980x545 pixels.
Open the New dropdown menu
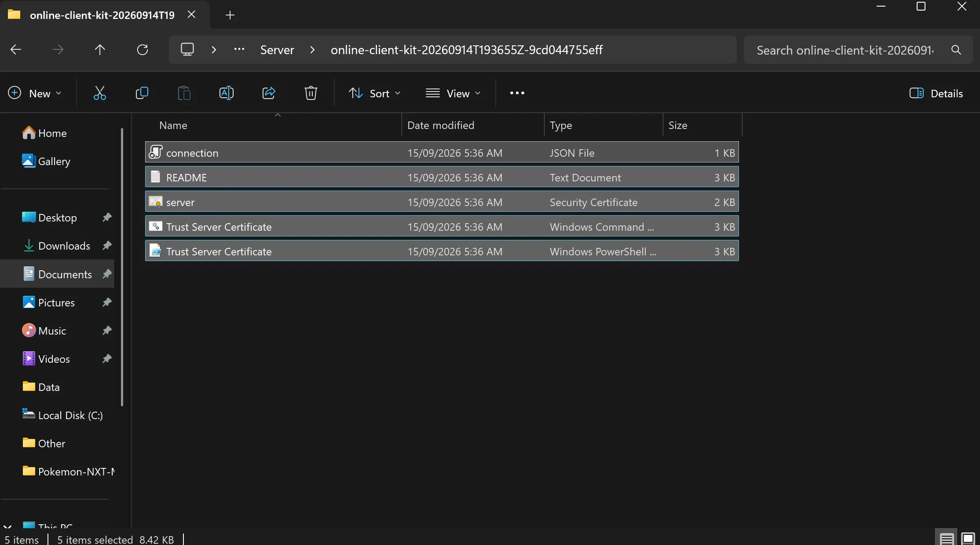[x=35, y=93]
